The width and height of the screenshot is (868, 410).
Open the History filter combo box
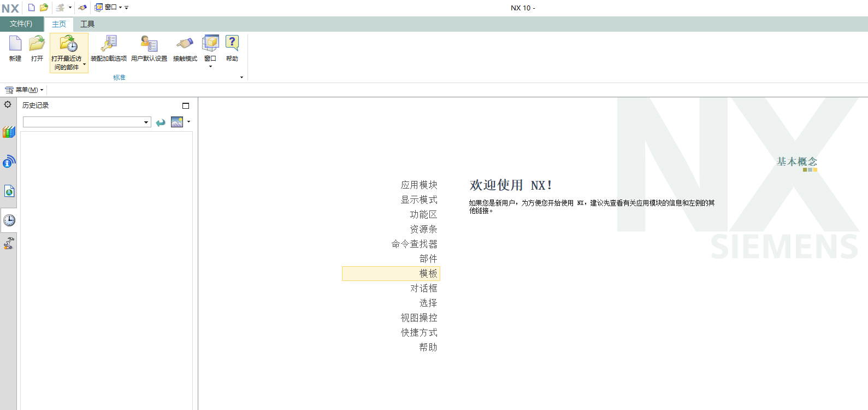87,122
